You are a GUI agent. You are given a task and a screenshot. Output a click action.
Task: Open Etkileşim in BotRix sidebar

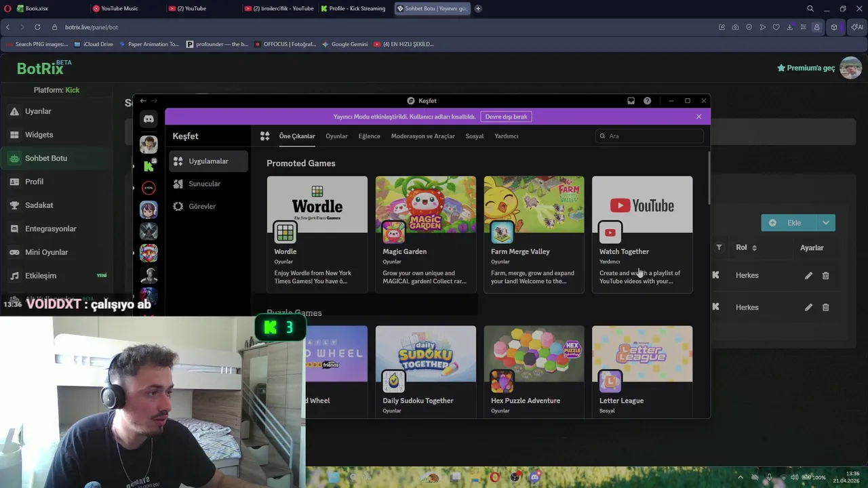[57, 276]
